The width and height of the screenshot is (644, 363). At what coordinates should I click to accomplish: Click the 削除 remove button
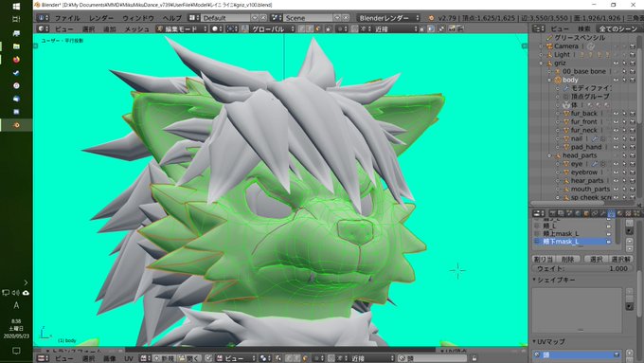point(567,259)
